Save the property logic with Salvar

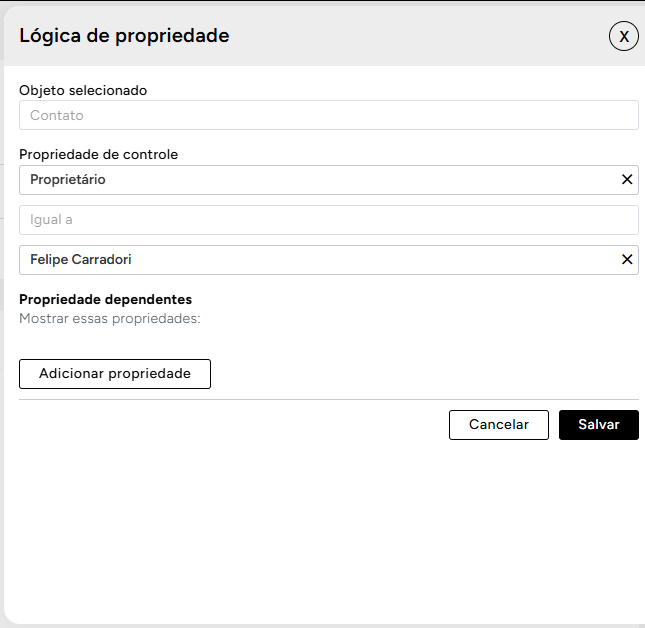pyautogui.click(x=598, y=425)
